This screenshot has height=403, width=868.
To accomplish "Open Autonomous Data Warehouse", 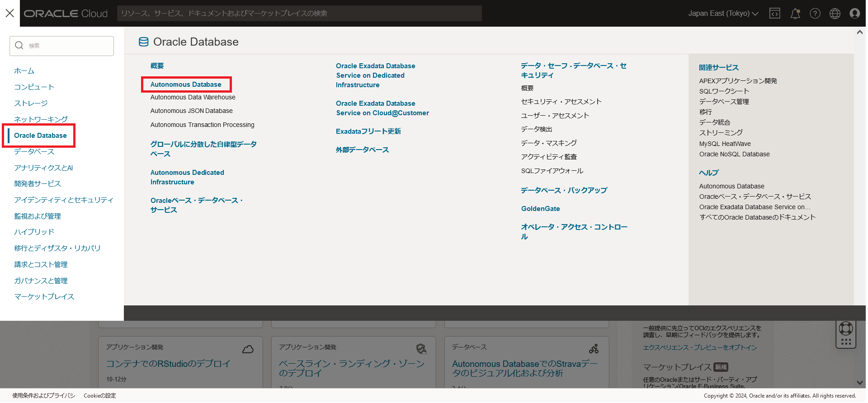I will pos(193,97).
